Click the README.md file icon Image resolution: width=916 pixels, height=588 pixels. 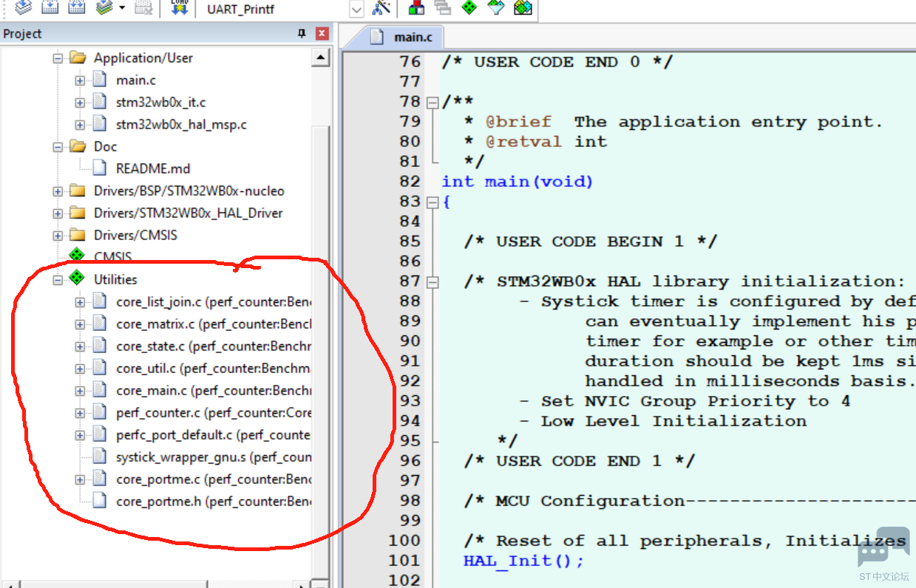pos(100,168)
